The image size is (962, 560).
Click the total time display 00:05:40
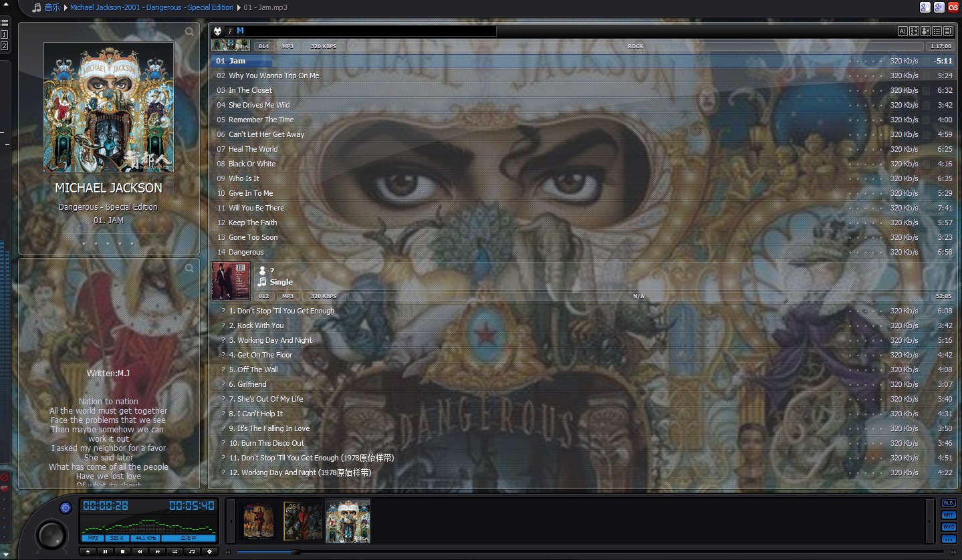point(192,506)
